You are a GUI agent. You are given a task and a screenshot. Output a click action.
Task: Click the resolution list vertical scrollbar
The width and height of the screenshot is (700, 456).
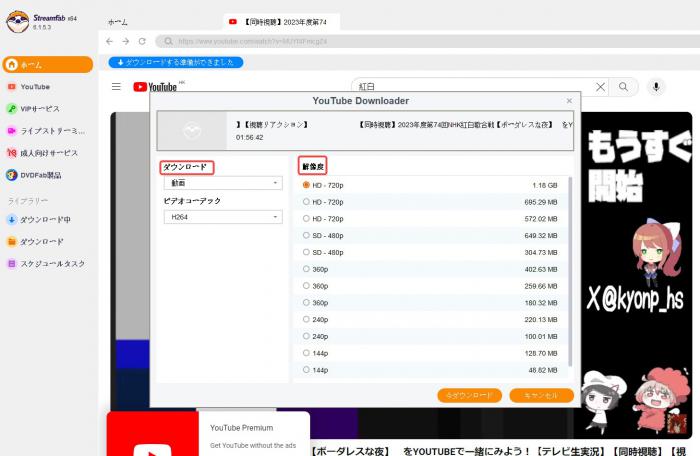point(570,272)
